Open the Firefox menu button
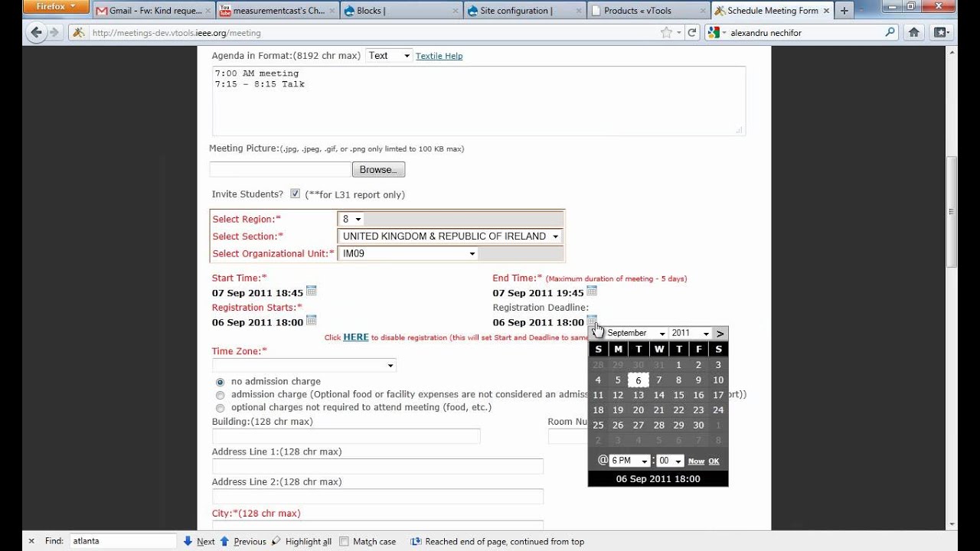Screen dimensions: 980x551 coord(57,7)
